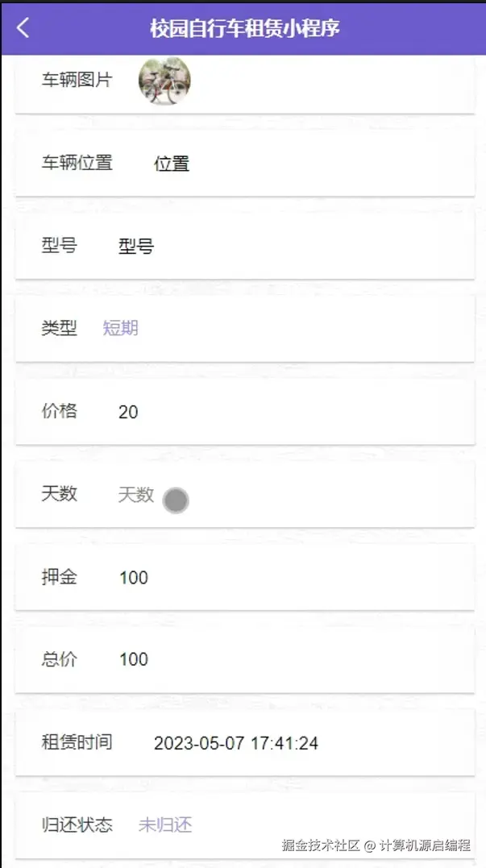Pick the 租赁时间 date value
Screen dimensions: 486x868
(x=236, y=742)
